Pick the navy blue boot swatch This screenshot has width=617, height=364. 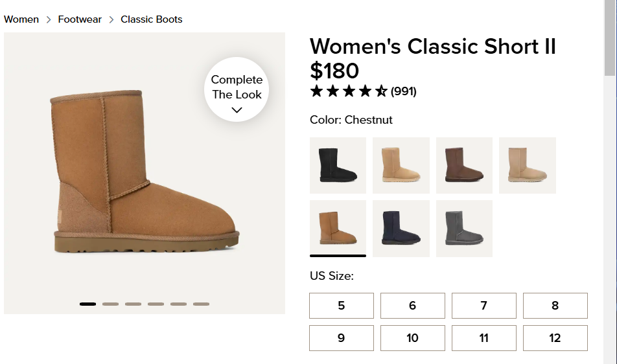[x=401, y=228]
